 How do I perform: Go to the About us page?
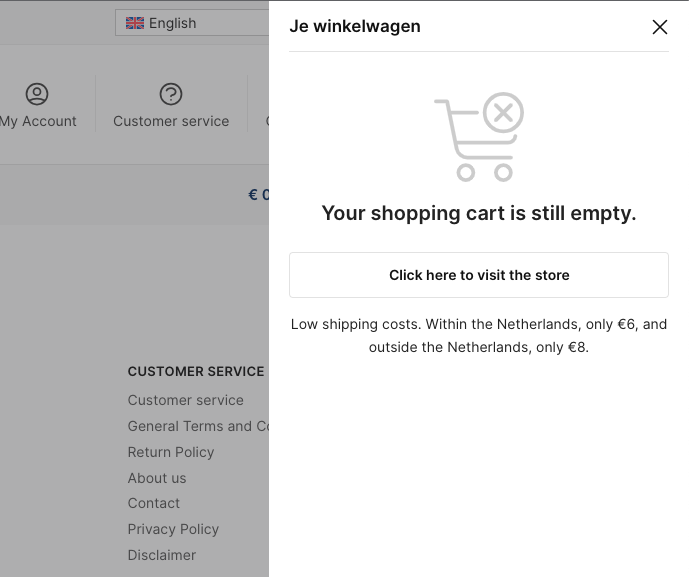[157, 478]
